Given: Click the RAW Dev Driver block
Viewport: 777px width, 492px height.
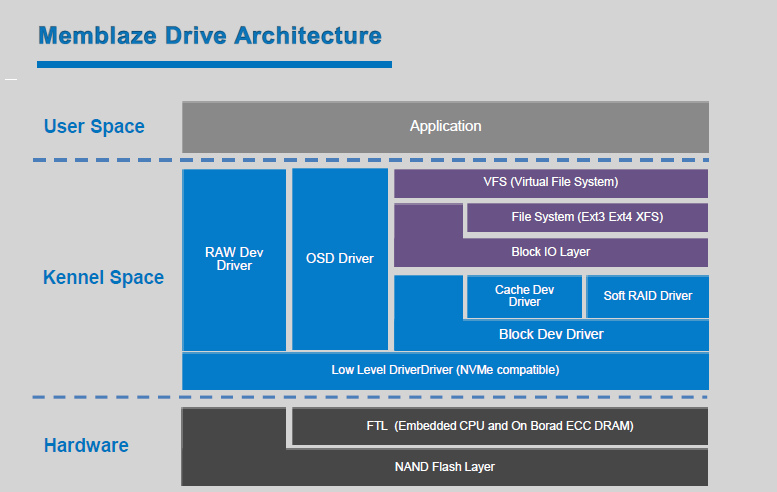Looking at the screenshot, I should [x=234, y=260].
